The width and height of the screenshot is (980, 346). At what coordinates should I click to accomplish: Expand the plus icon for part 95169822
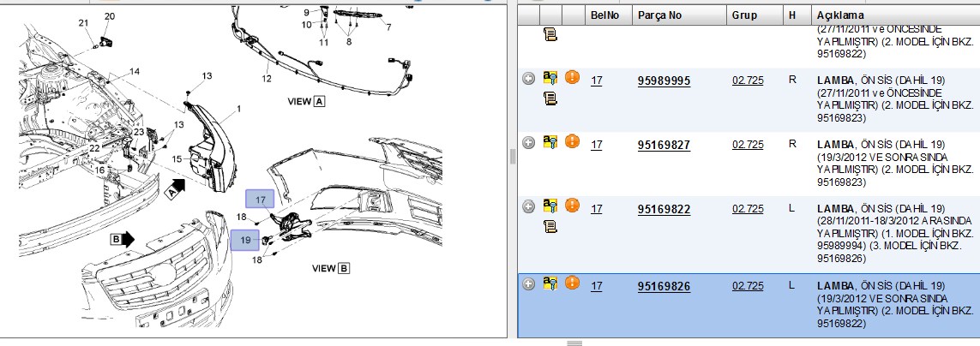[529, 206]
